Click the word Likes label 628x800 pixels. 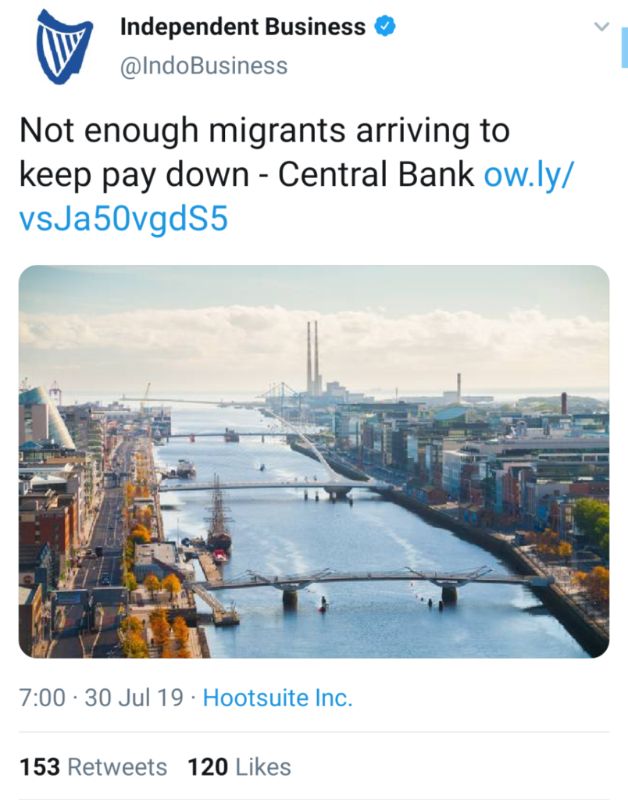[263, 767]
